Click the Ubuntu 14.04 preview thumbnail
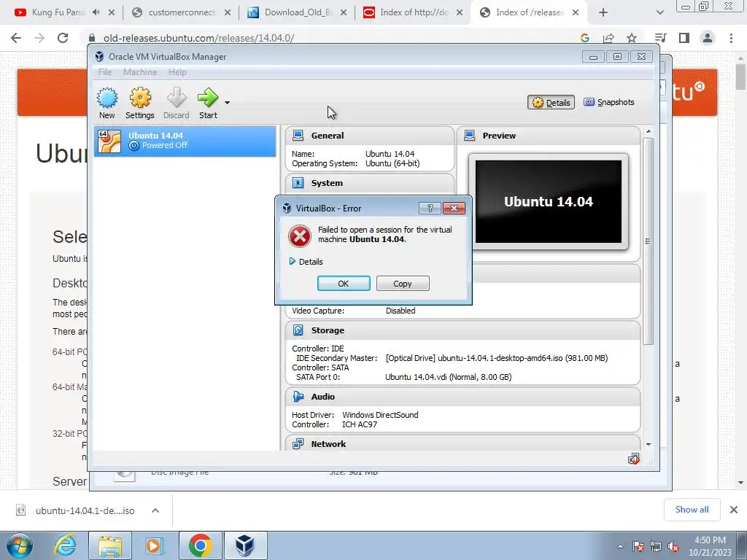 pyautogui.click(x=549, y=201)
